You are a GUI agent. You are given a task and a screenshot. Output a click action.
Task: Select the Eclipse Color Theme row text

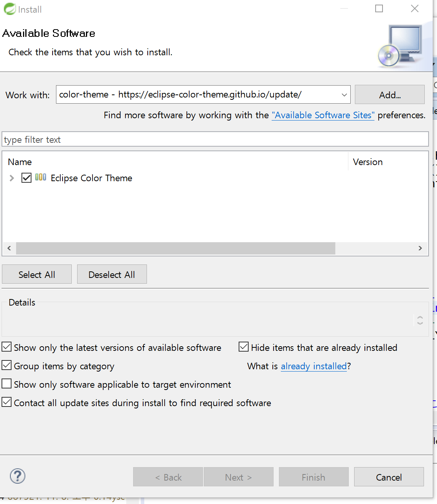92,178
